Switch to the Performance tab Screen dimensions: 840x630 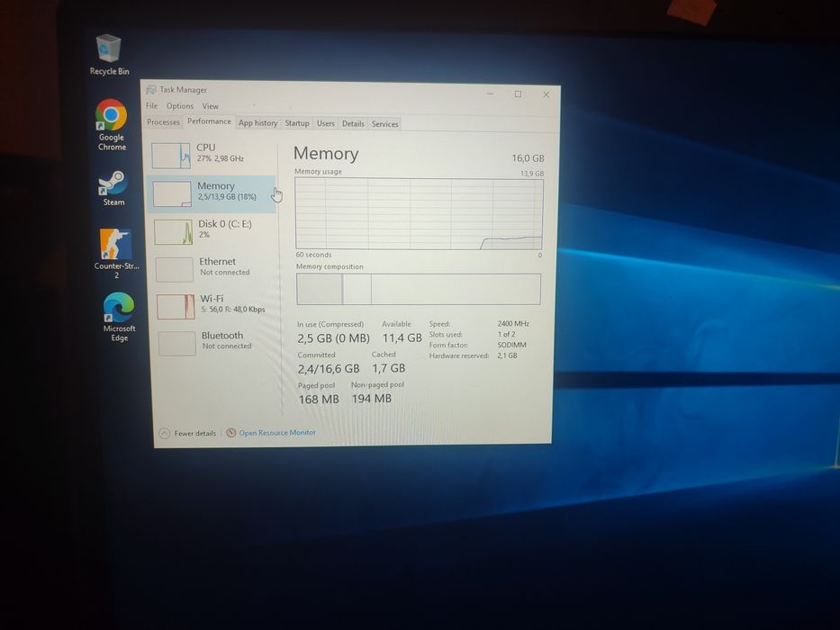click(210, 121)
